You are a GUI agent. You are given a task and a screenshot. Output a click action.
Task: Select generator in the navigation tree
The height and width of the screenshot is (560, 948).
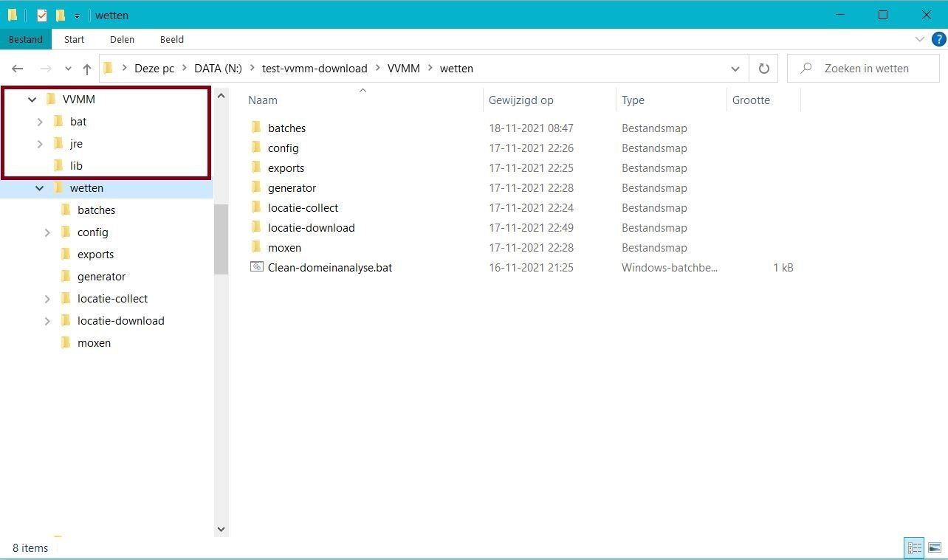[x=101, y=277]
